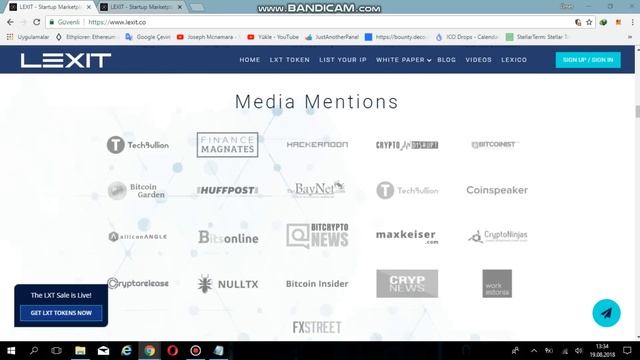Open the Bitcoin Insider media logo
This screenshot has width=640, height=360.
pyautogui.click(x=317, y=284)
